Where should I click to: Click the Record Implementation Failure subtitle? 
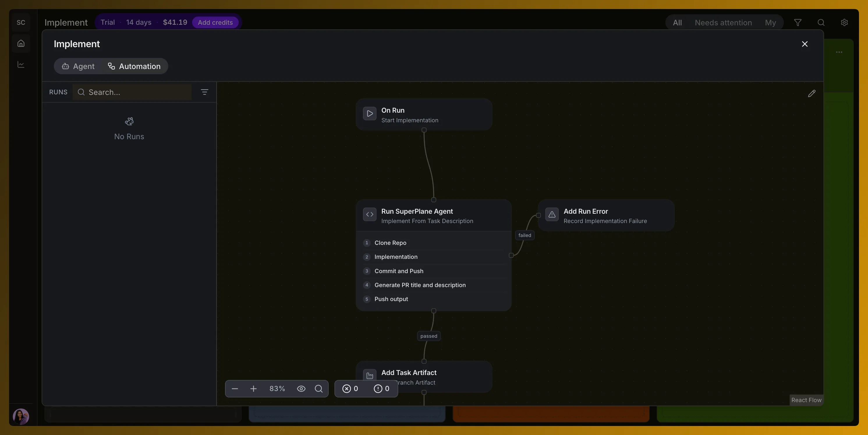[605, 221]
